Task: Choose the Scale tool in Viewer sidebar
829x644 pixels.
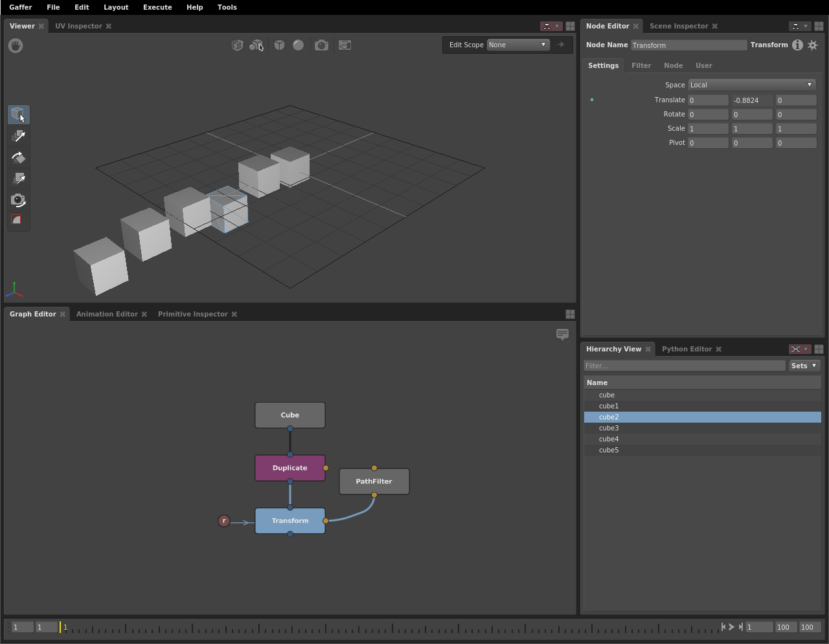Action: coord(19,179)
